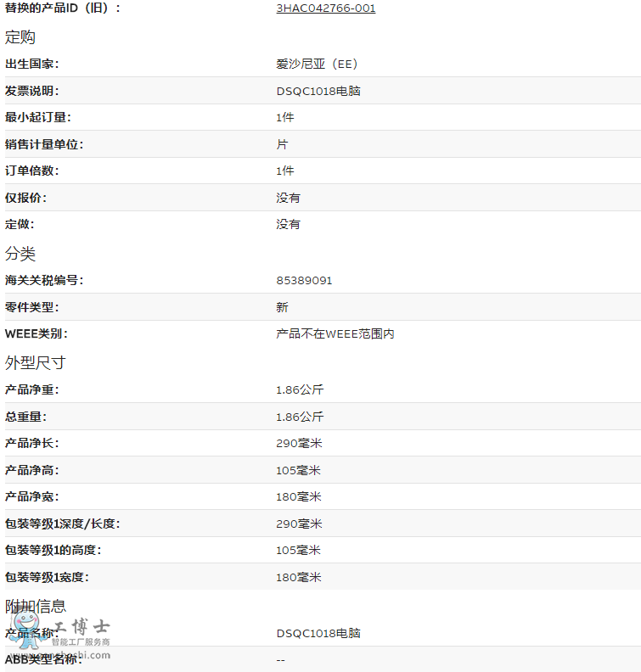
Task: Click the WEEE类别 label
Action: 36,333
